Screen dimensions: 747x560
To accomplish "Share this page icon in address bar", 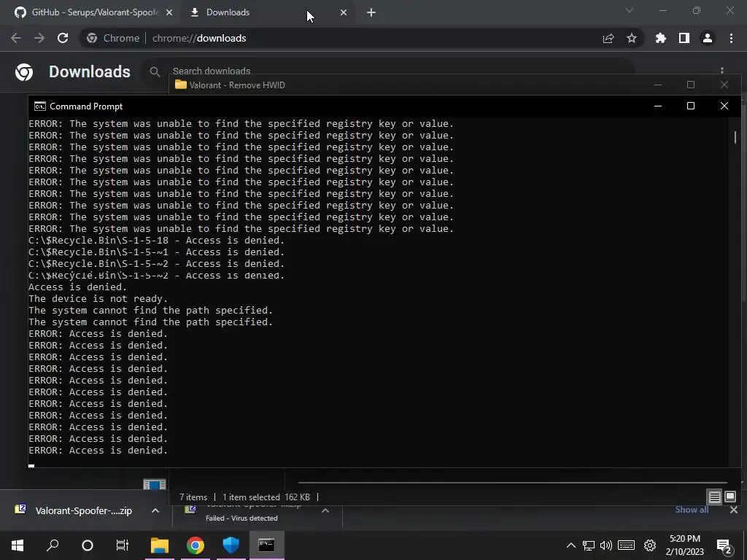I will [x=608, y=38].
